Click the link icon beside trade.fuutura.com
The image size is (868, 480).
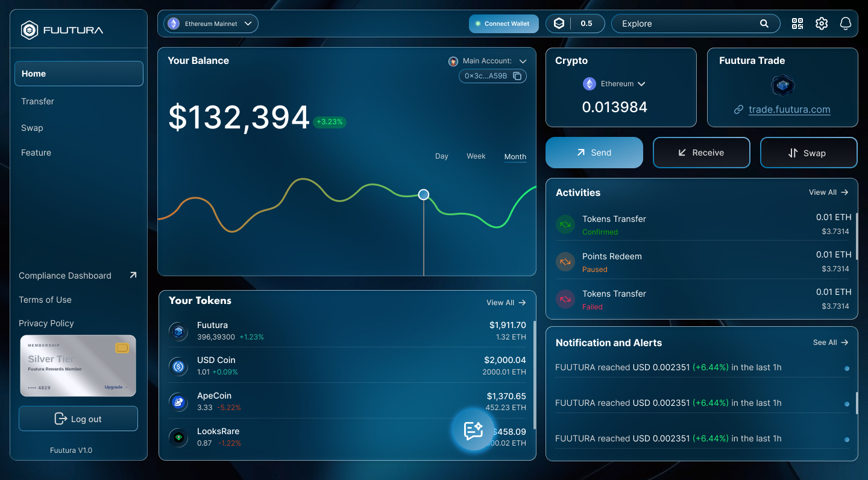click(738, 110)
